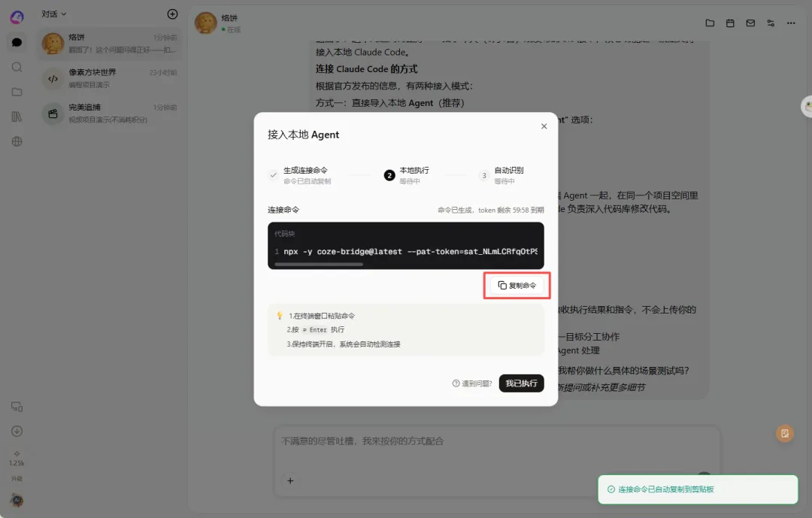This screenshot has height=518, width=812.
Task: Start a new conversation with plus icon
Action: click(x=172, y=14)
